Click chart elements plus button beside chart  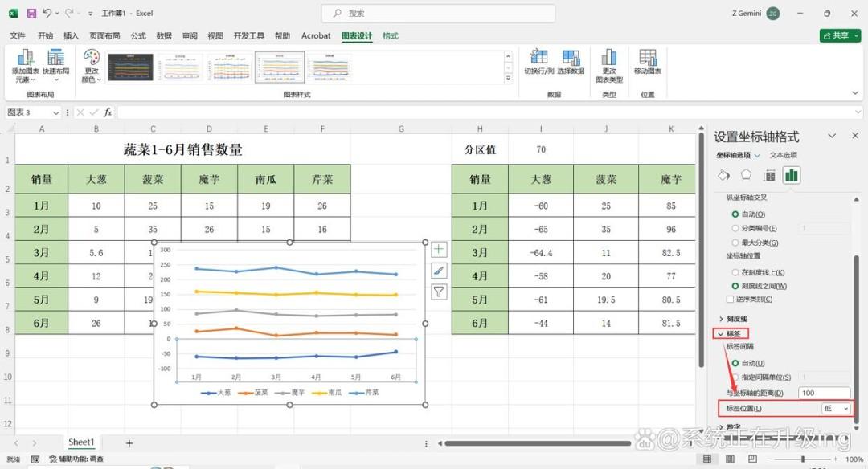point(439,250)
